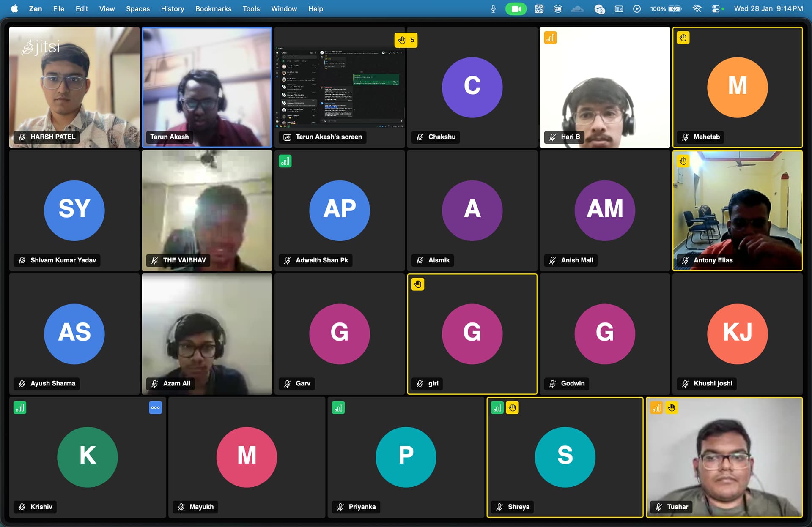Click the muted mic icon beside HARSH PATEL
812x527 pixels.
click(x=22, y=137)
